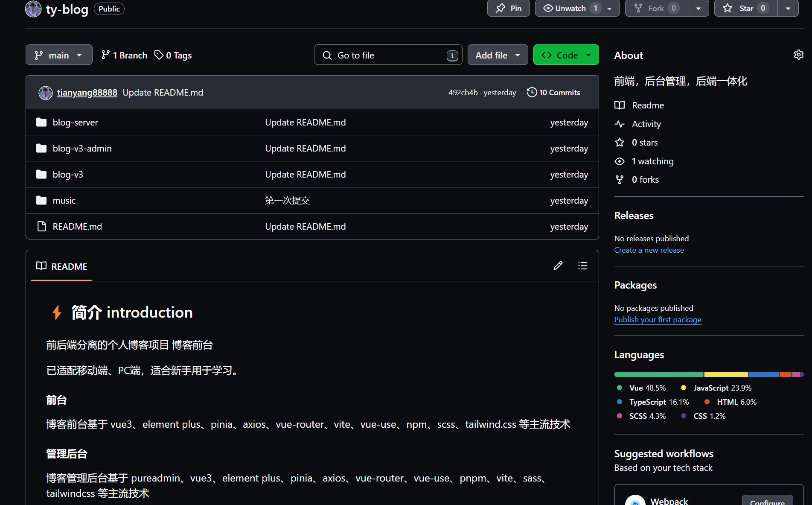The width and height of the screenshot is (812, 505).
Task: Fork the repository
Action: point(657,8)
